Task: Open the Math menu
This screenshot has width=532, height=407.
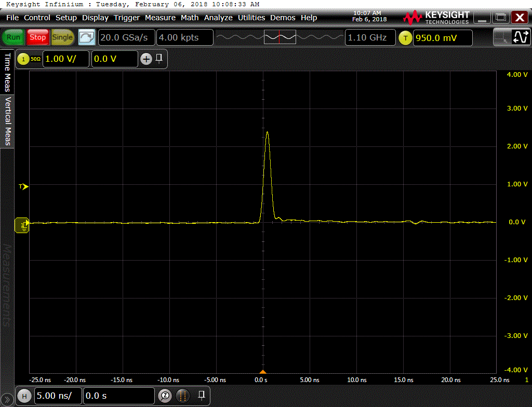Action: 190,18
